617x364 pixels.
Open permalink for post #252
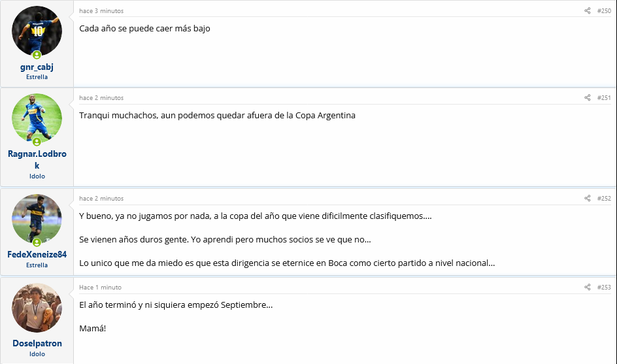coord(604,198)
